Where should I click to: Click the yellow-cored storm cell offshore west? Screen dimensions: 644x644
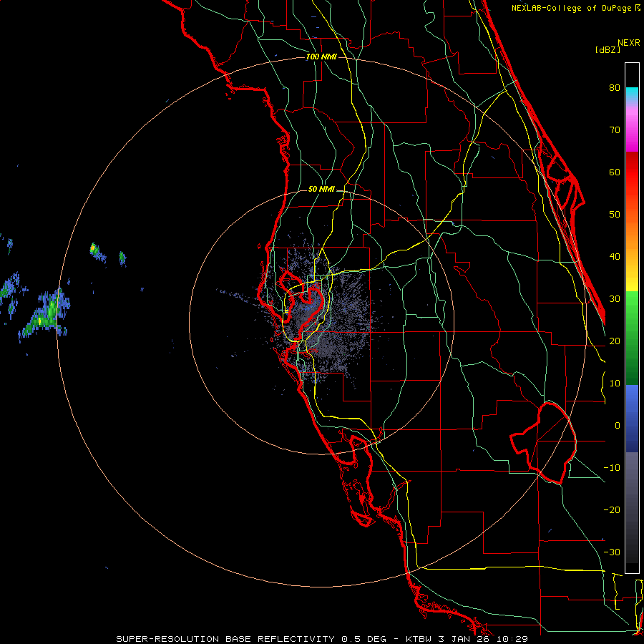click(x=93, y=248)
